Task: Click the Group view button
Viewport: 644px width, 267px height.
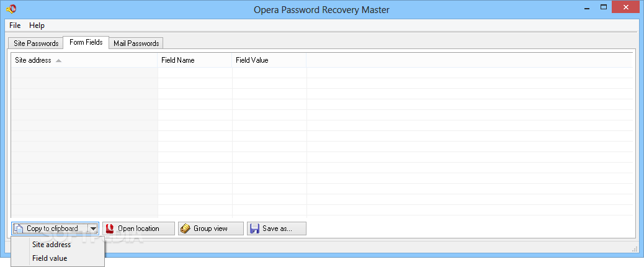Action: 211,229
